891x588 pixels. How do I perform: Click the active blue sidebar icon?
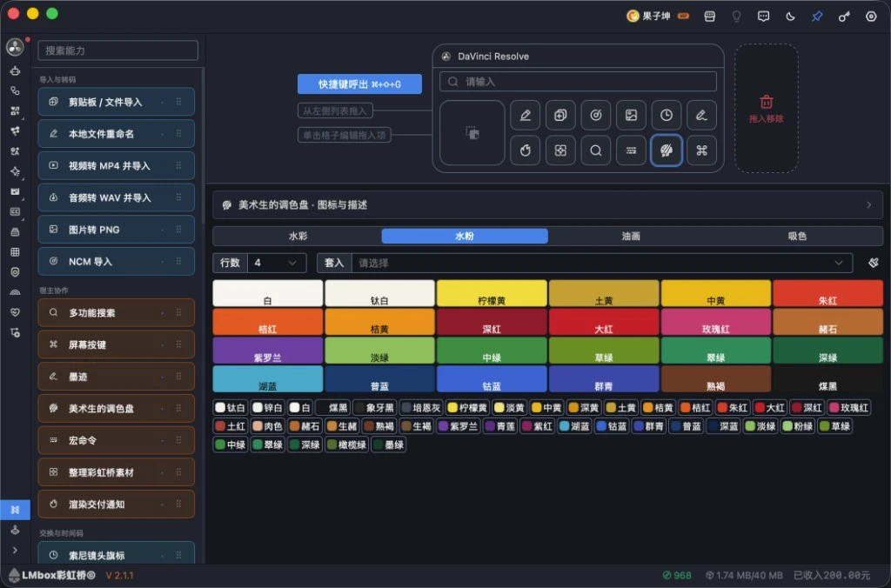click(x=15, y=510)
